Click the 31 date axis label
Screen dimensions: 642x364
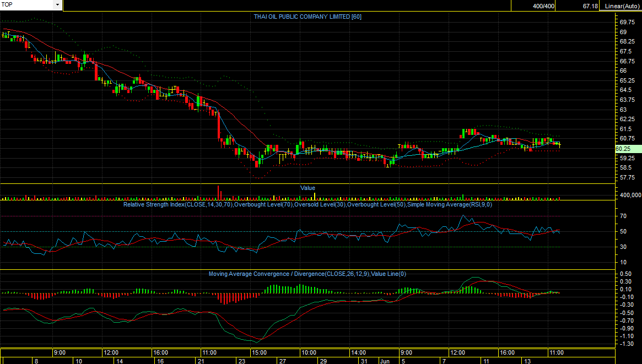tap(364, 361)
